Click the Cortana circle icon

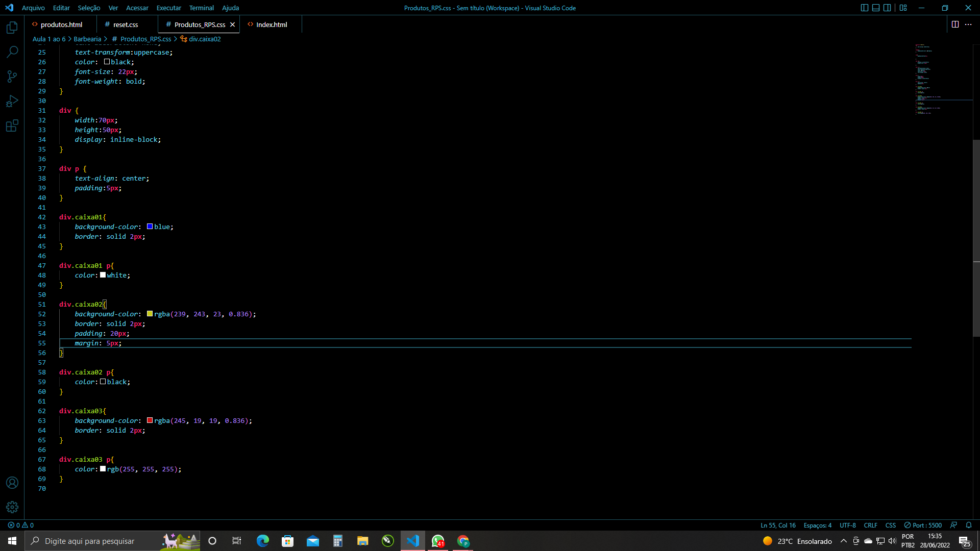(x=212, y=541)
